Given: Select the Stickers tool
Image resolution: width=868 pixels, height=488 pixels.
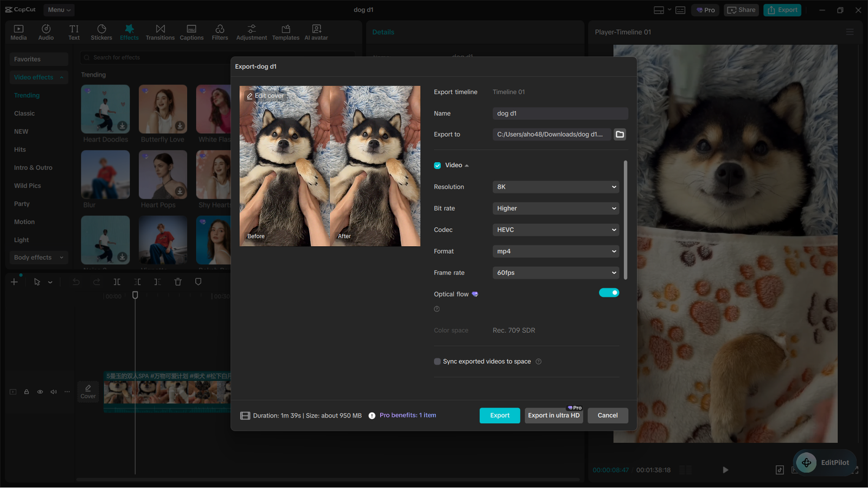Looking at the screenshot, I should click(101, 31).
